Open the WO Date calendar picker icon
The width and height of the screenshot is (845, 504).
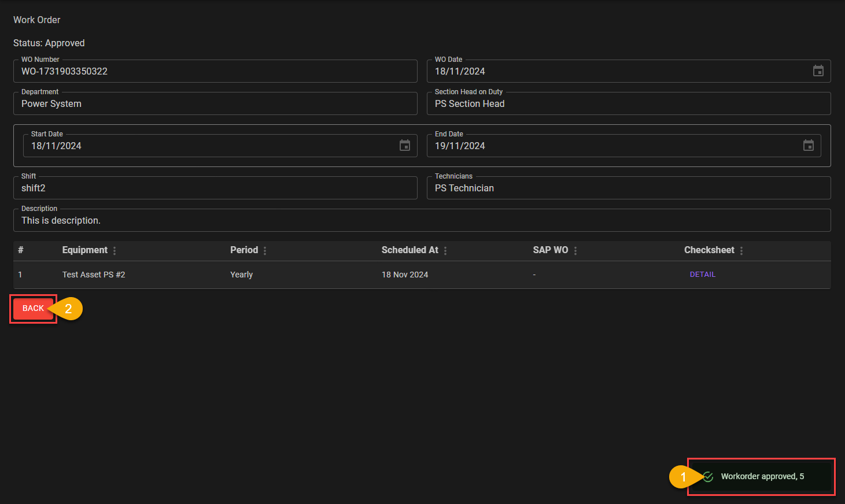(818, 71)
